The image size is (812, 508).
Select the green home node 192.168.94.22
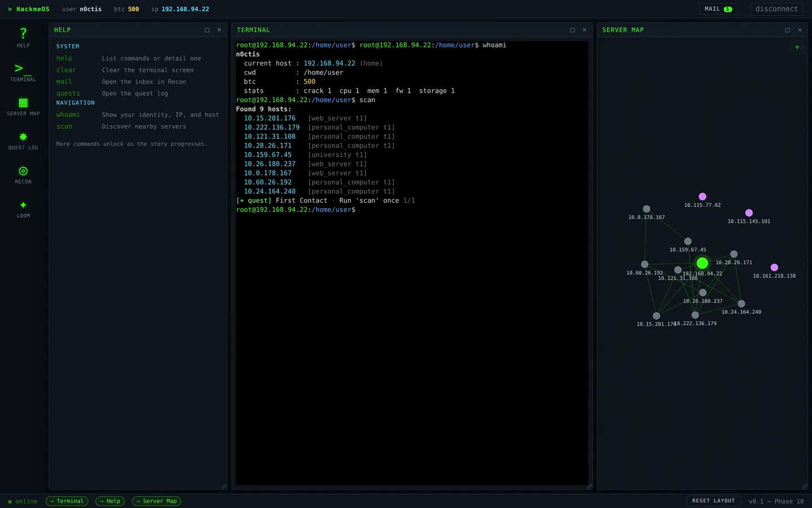click(702, 263)
